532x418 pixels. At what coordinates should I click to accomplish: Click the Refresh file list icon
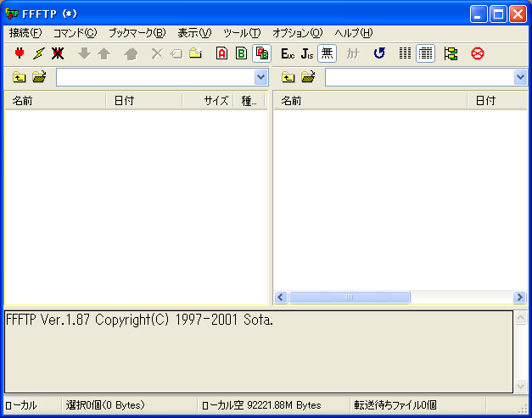pos(379,53)
